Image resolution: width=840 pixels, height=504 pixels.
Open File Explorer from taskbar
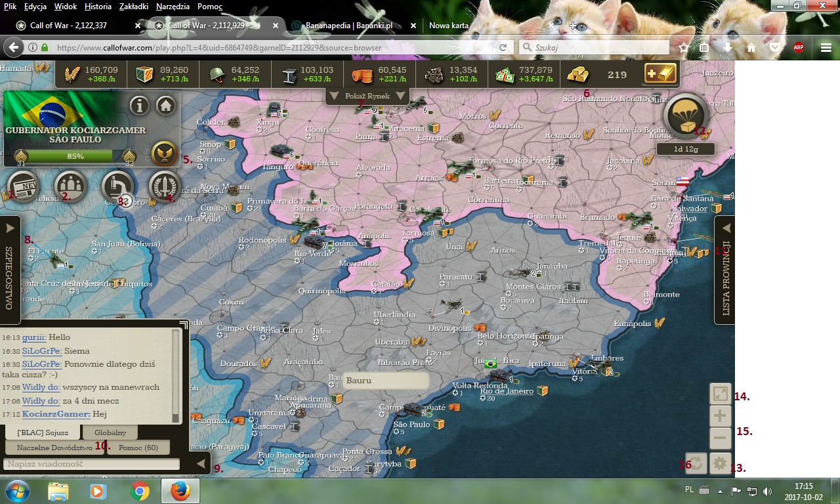58,491
